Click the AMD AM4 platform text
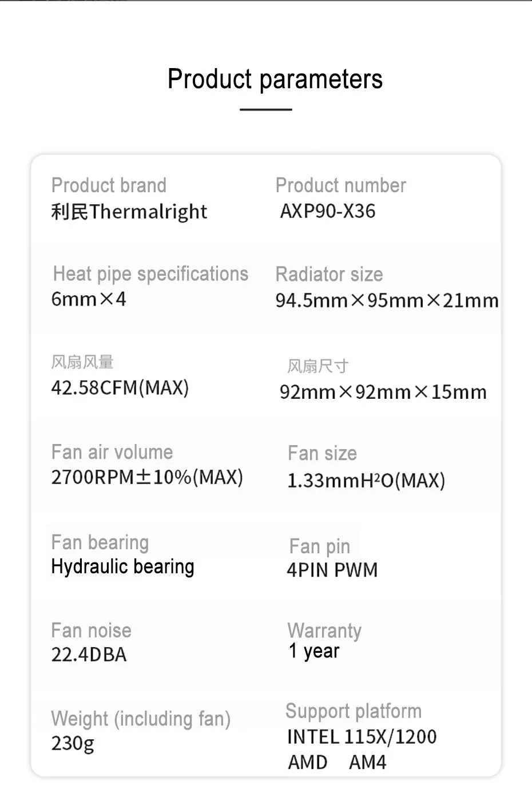The image size is (532, 789). click(337, 763)
